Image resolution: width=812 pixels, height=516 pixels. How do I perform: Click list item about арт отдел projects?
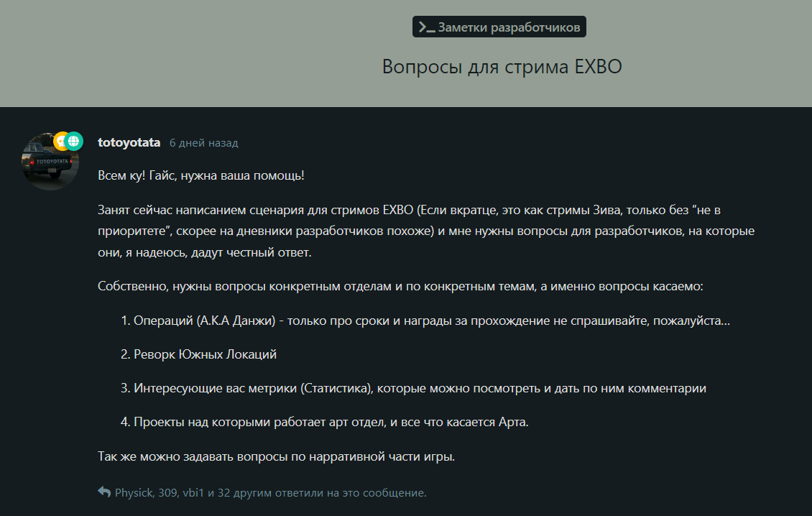(x=324, y=423)
